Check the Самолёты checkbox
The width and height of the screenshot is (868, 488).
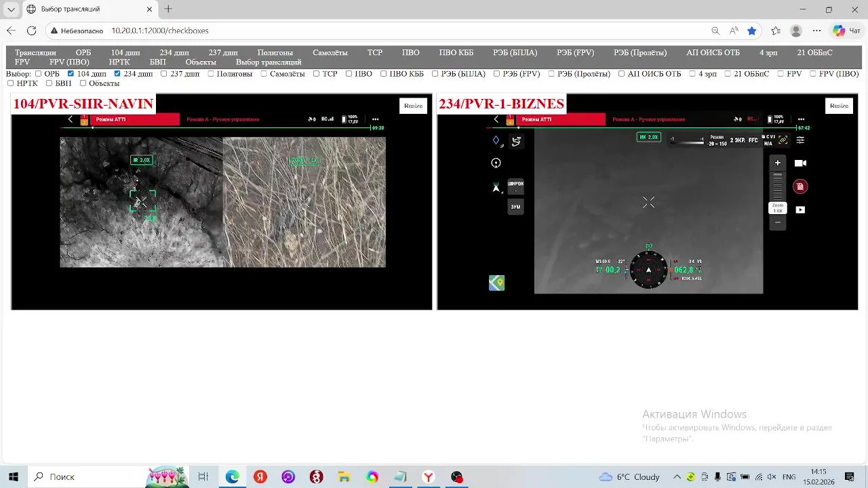tap(264, 74)
